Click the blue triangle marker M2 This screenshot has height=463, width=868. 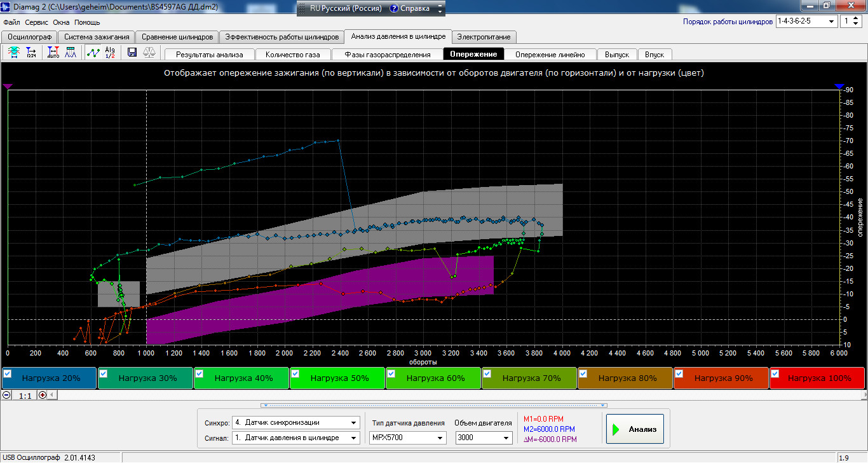pos(839,86)
